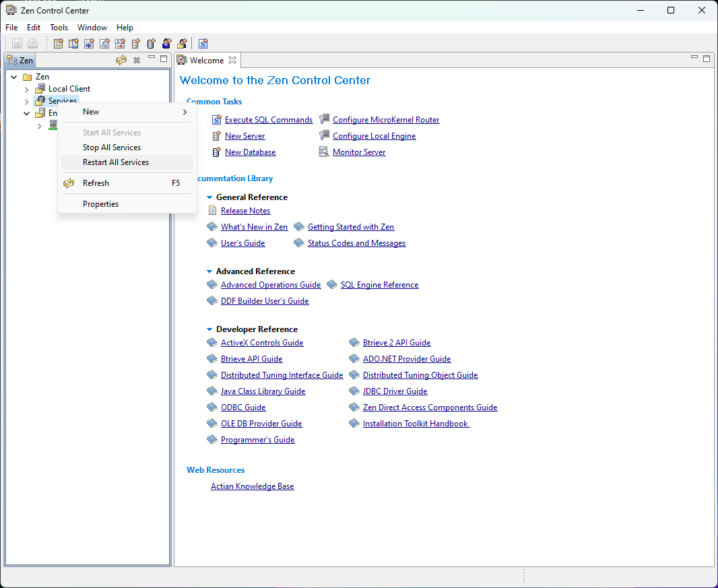Open the Getting Started with Zen link
Image resolution: width=718 pixels, height=588 pixels.
tap(351, 227)
